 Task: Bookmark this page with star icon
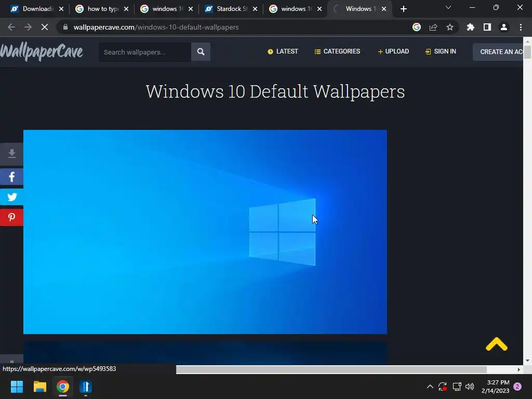point(450,27)
